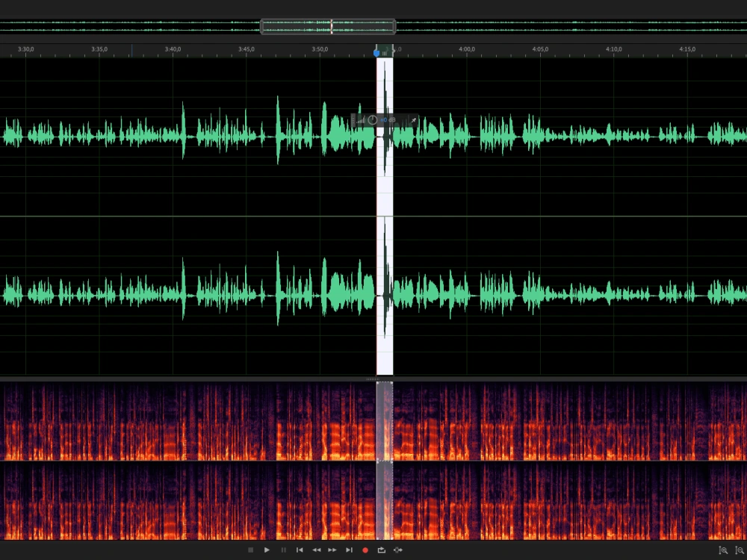This screenshot has width=747, height=560.
Task: Click the 4:15,0 time ruler label
Action: [x=687, y=49]
